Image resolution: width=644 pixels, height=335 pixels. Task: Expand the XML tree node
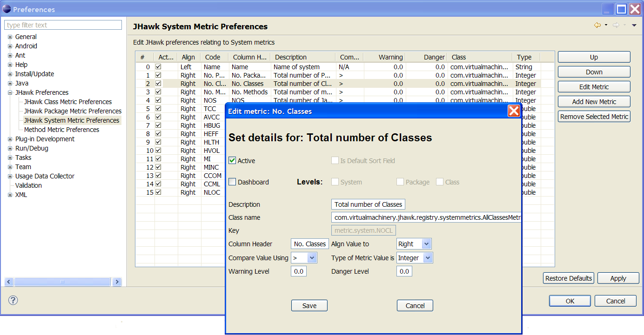tap(10, 195)
